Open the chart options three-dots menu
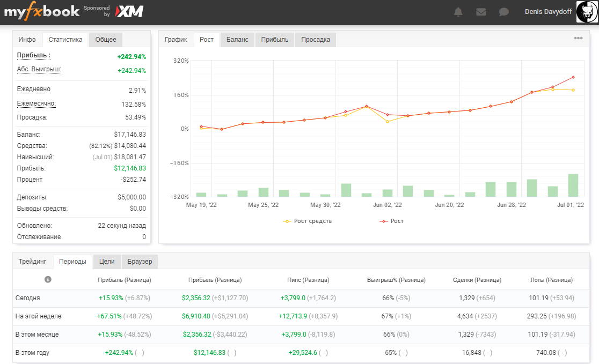This screenshot has height=364, width=599. point(578,38)
